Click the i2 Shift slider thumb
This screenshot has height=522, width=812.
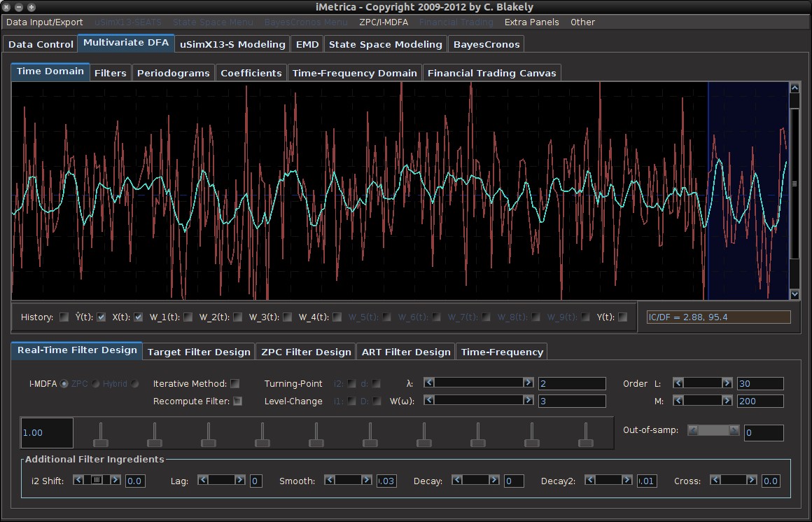pyautogui.click(x=97, y=480)
